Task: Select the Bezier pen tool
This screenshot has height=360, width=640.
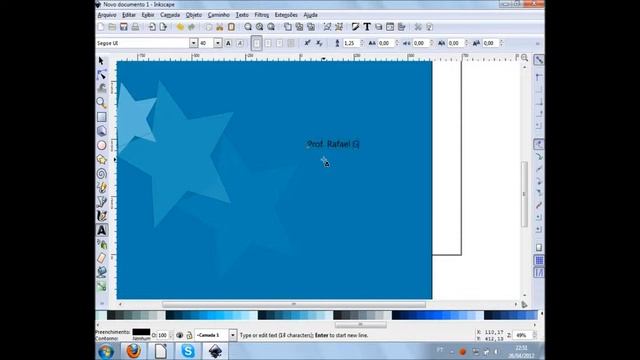Action: tap(102, 202)
